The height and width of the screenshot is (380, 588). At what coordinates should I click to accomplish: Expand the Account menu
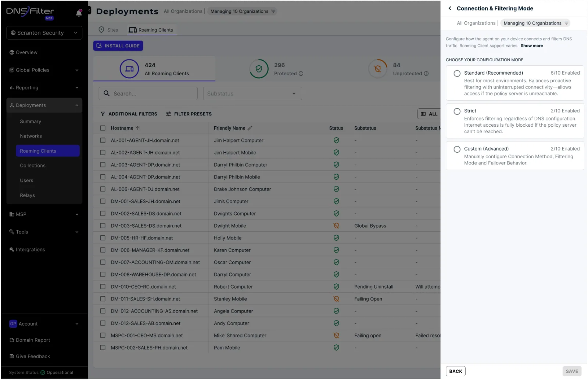(44, 324)
